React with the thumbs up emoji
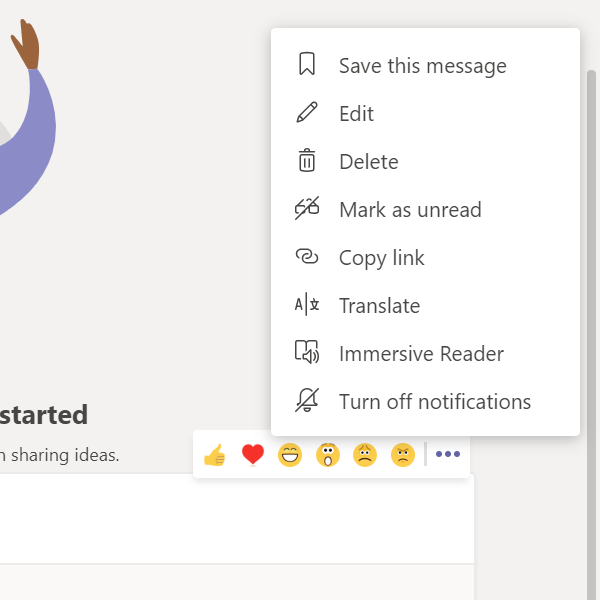Image resolution: width=600 pixels, height=600 pixels. [x=215, y=455]
